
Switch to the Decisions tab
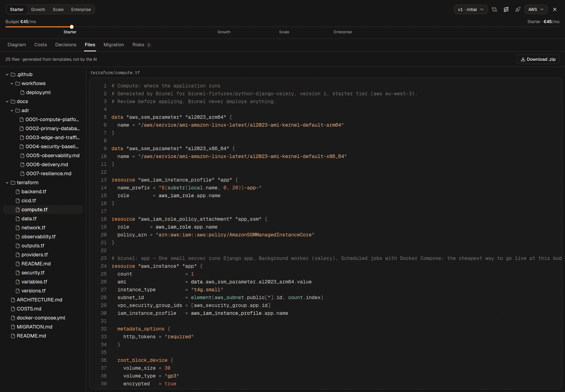[x=66, y=45]
